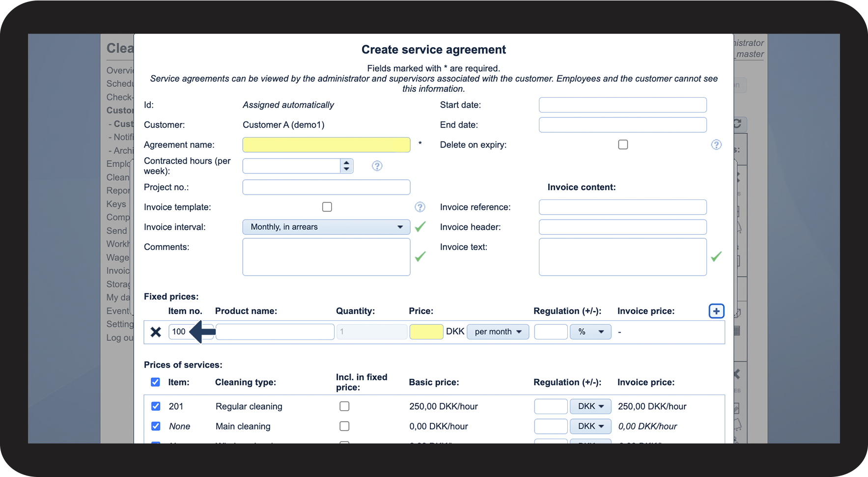
Task: Uncheck the Regular cleaning 201 service row
Action: (x=156, y=406)
